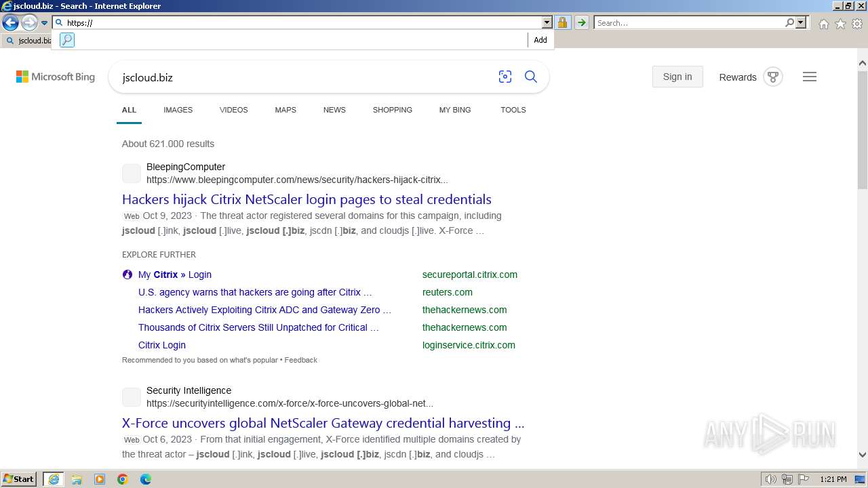The width and height of the screenshot is (868, 488).
Task: Switch to the NEWS tab
Action: click(x=334, y=110)
